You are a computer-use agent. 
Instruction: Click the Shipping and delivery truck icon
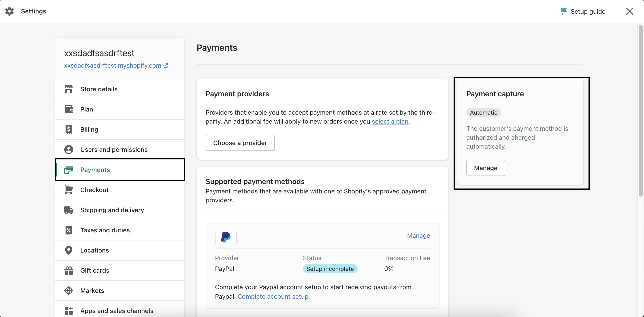(x=68, y=210)
